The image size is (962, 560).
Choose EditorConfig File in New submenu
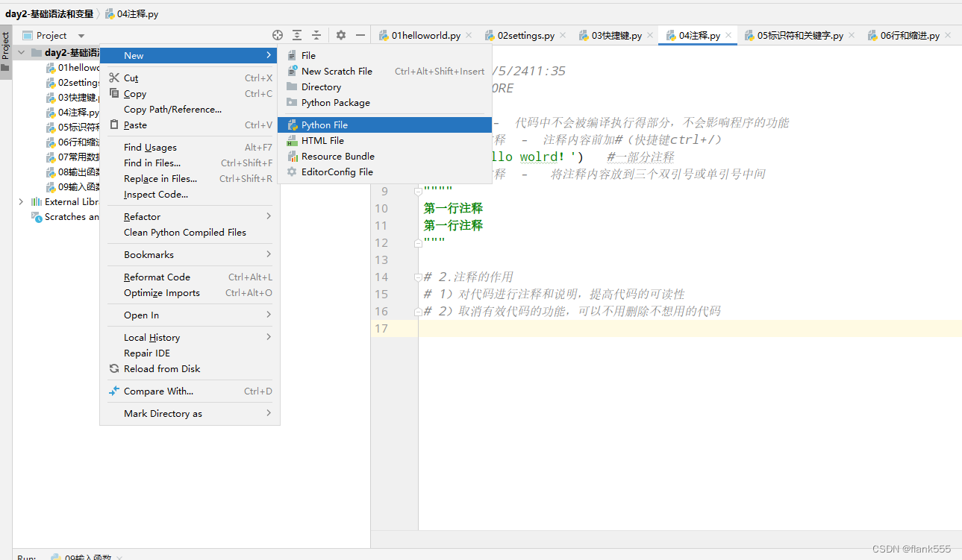[x=384, y=172]
